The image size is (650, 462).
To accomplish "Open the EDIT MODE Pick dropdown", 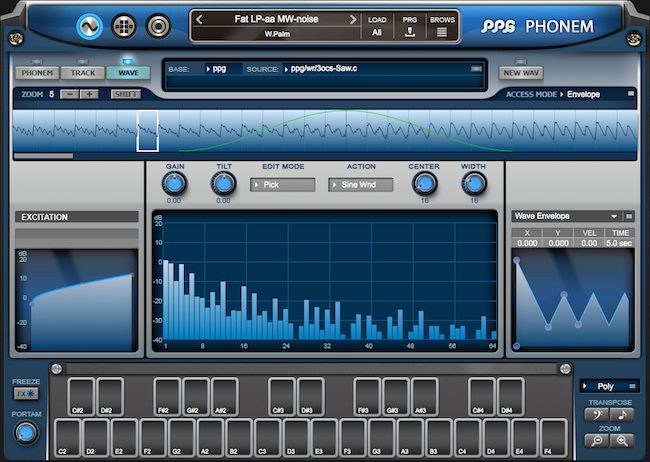I will coord(283,185).
